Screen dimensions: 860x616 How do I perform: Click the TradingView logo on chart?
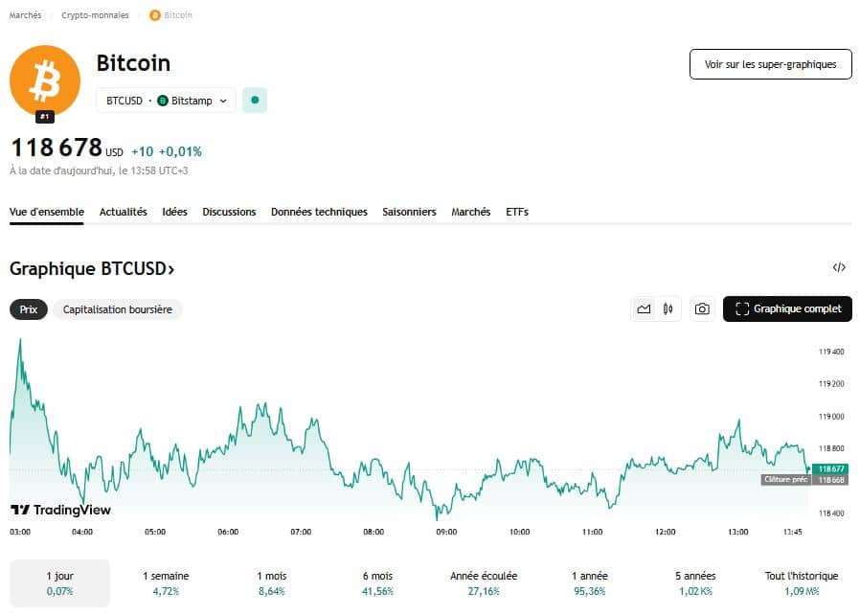(x=60, y=510)
